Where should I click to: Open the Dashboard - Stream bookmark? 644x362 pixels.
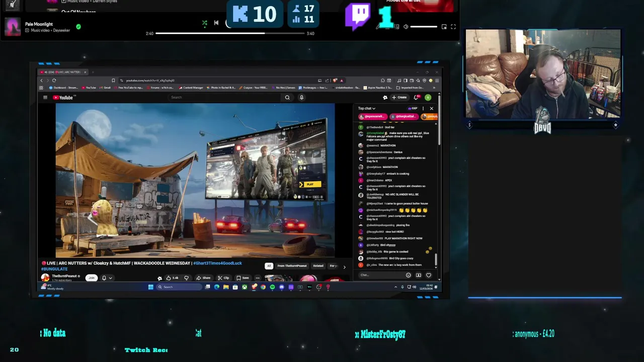[64, 87]
